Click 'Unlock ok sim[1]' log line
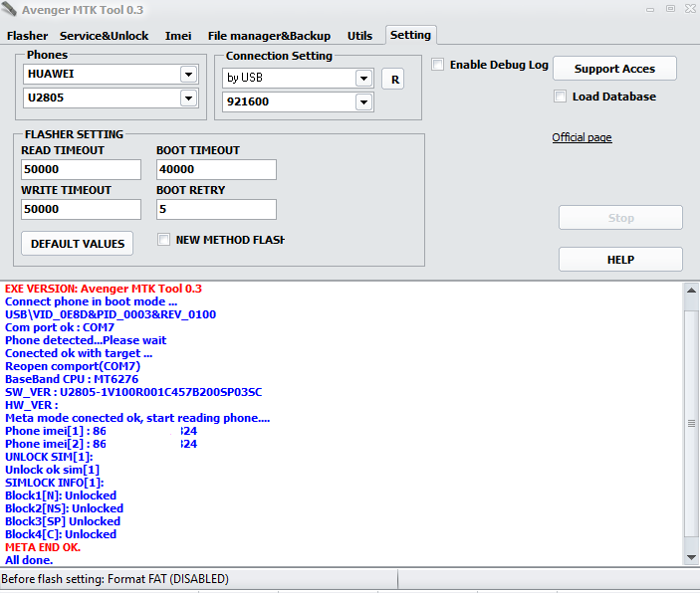Screen dimensions: 700x593 pyautogui.click(x=52, y=470)
